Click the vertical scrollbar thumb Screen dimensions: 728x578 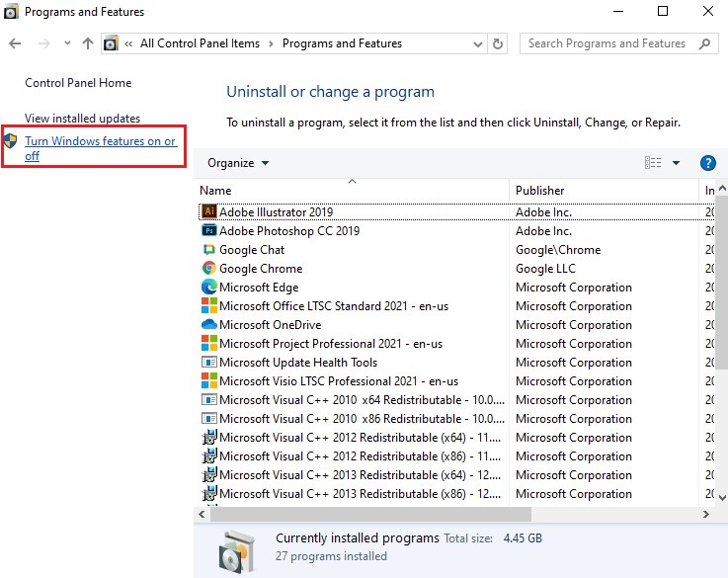[x=722, y=283]
